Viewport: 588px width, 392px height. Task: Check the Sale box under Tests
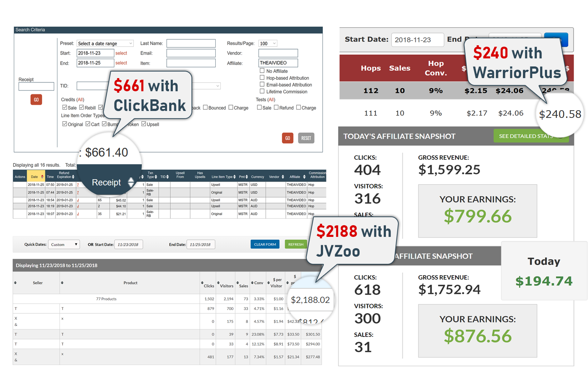point(259,107)
